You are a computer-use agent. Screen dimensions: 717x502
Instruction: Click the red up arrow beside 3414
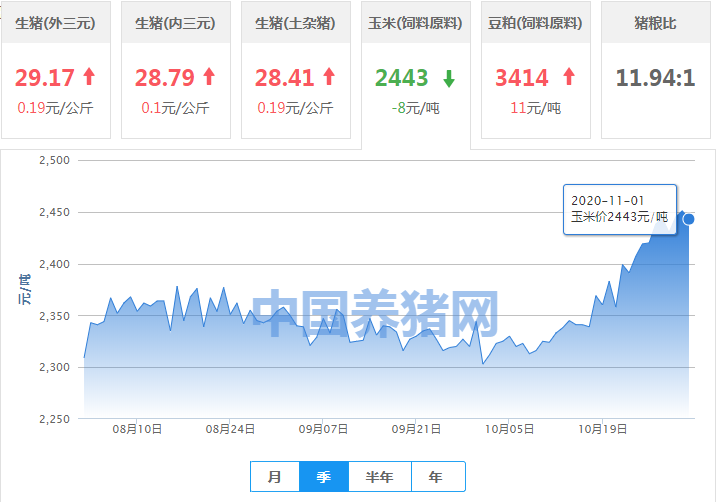click(569, 77)
